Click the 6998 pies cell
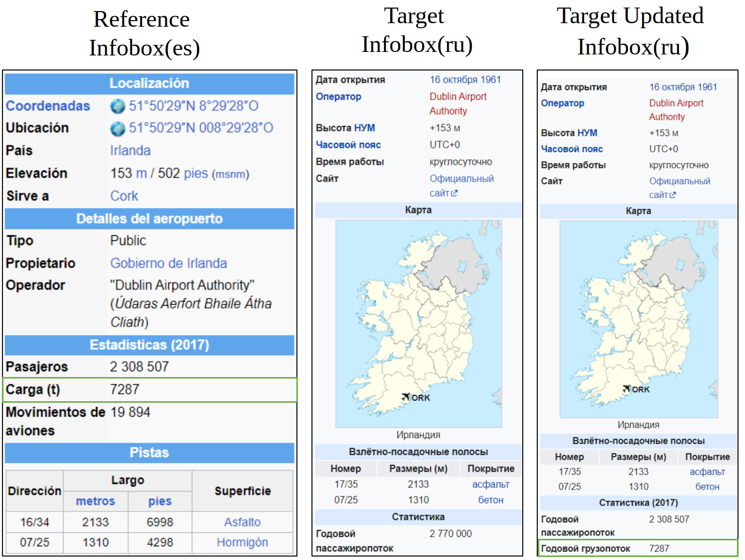This screenshot has width=745, height=560. [160, 522]
